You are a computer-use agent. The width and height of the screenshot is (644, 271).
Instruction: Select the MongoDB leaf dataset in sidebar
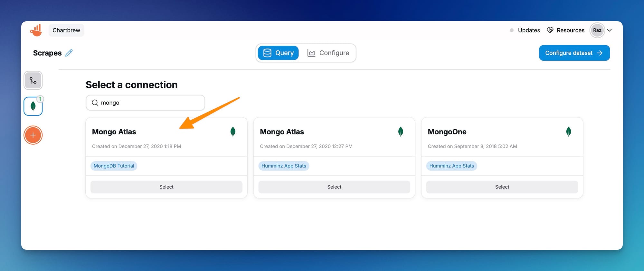pyautogui.click(x=33, y=106)
